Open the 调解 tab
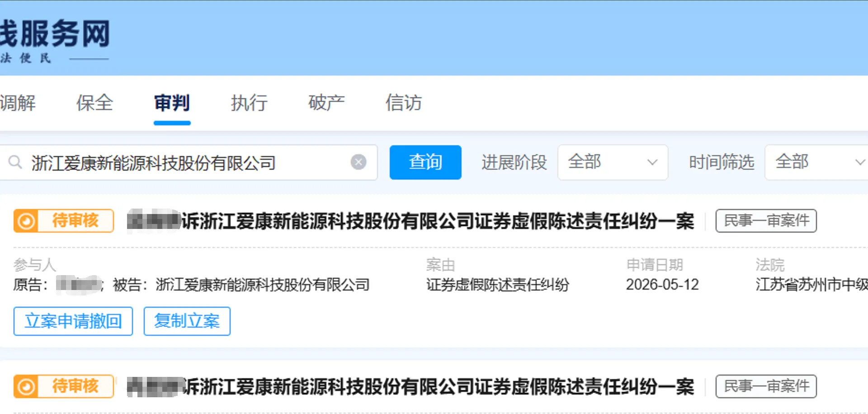The width and height of the screenshot is (868, 414). coord(17,103)
